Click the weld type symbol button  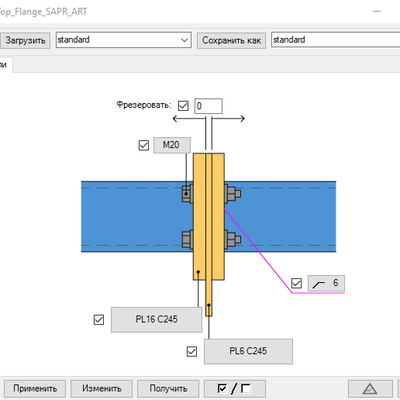326,283
